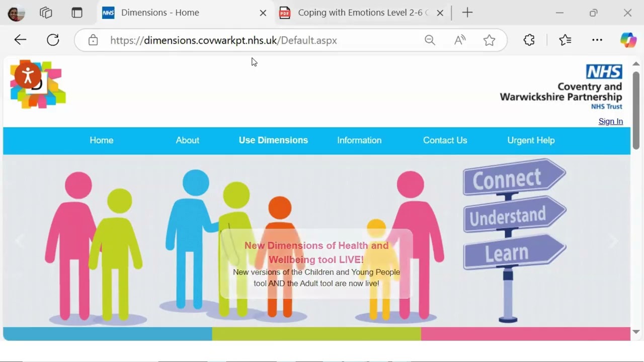Open the Extensions puzzle icon
This screenshot has width=644, height=362.
[529, 40]
